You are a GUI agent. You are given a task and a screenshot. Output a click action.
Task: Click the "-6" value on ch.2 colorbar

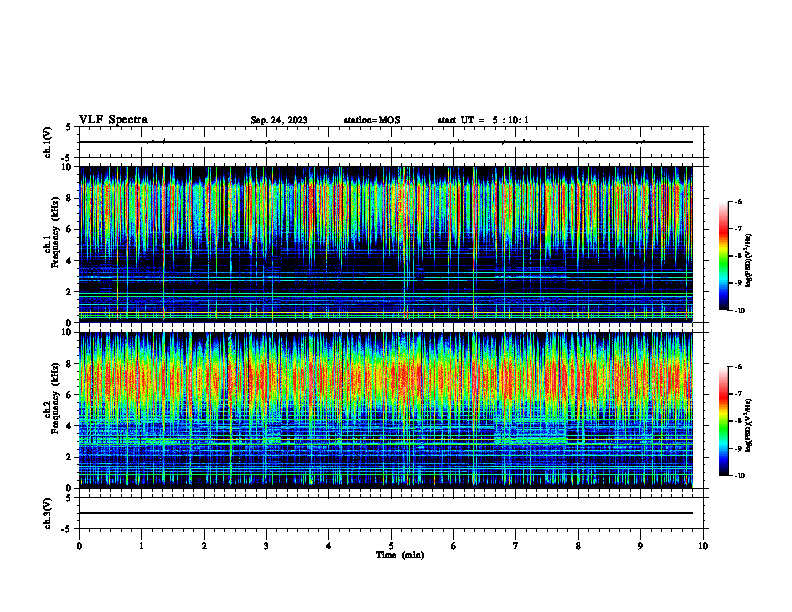(x=739, y=367)
